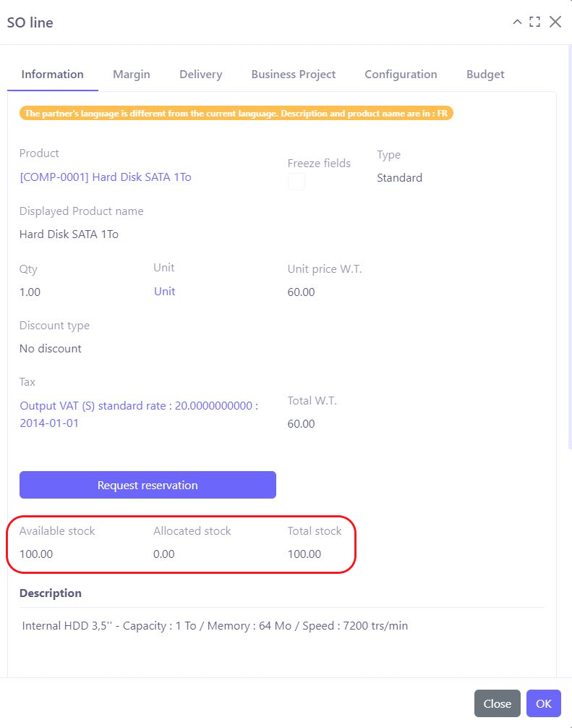572x728 pixels.
Task: Click the Request reservation button
Action: (x=148, y=485)
